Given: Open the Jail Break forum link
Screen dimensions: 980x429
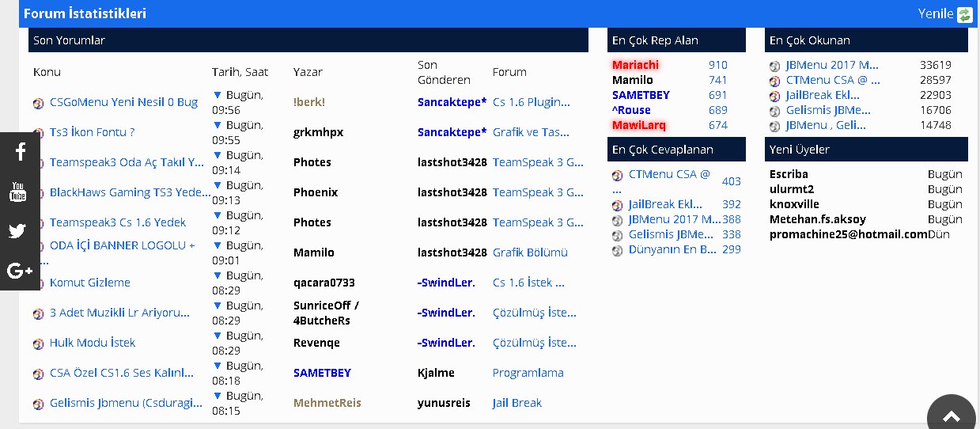Looking at the screenshot, I should [x=517, y=403].
